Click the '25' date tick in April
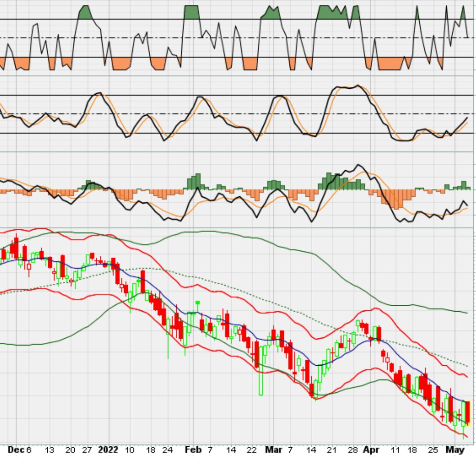Viewport: 476px width, 458px height. click(x=433, y=449)
